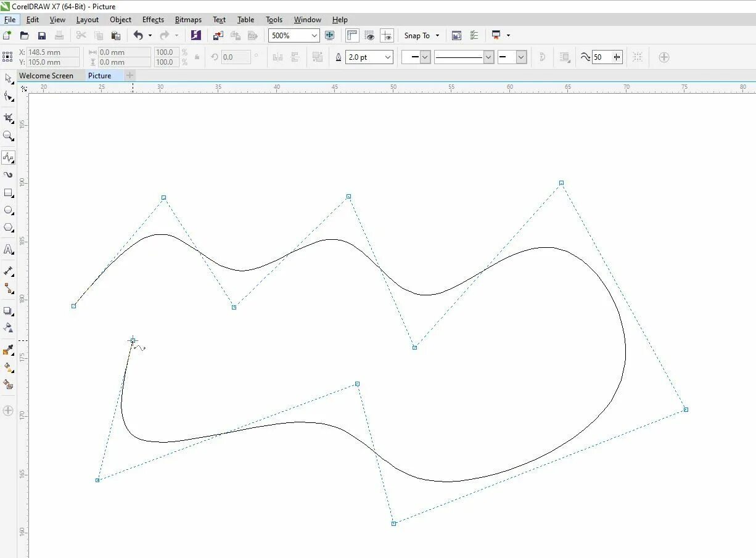Select the Zoom tool
756x558 pixels.
(8, 136)
